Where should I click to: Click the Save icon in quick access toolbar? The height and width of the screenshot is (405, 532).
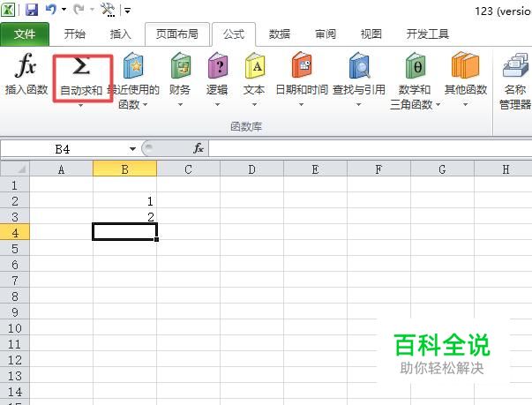tap(32, 10)
